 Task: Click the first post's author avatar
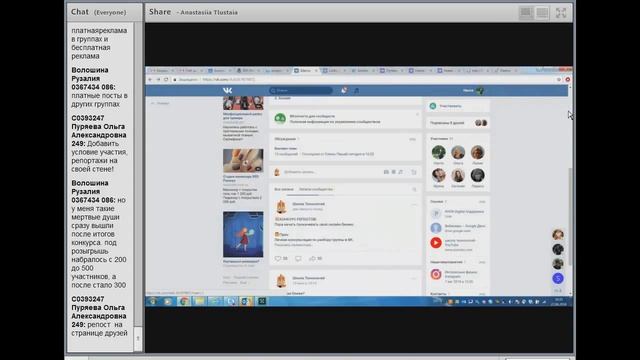click(281, 207)
